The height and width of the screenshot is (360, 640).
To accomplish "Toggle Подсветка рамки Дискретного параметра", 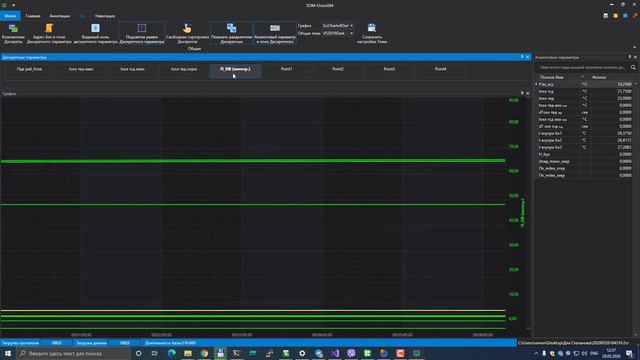I will point(142,33).
